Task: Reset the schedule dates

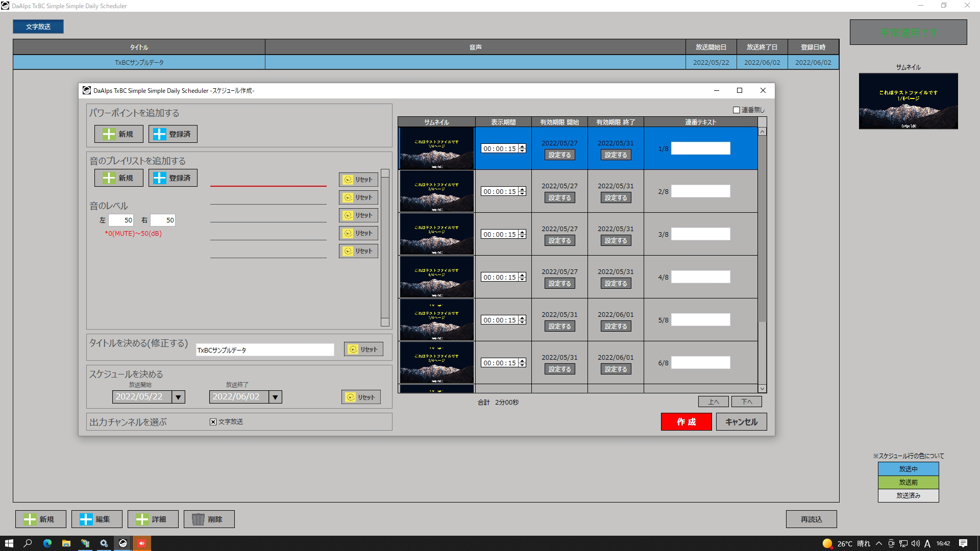Action: (361, 397)
